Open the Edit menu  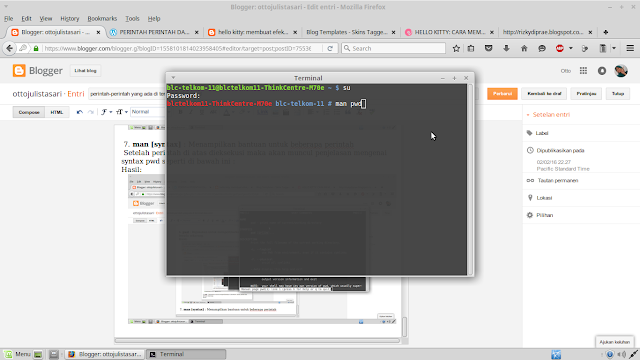coord(26,18)
